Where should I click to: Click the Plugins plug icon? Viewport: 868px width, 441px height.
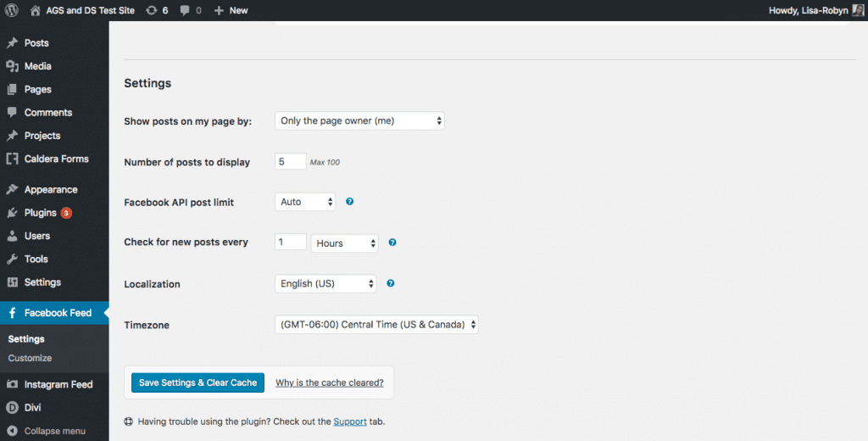12,213
